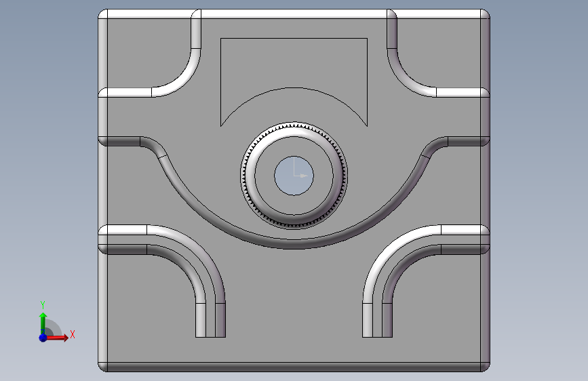Image resolution: width=588 pixels, height=381 pixels.
Task: Click the green Y axis arrow of triad
Action: 43,323
